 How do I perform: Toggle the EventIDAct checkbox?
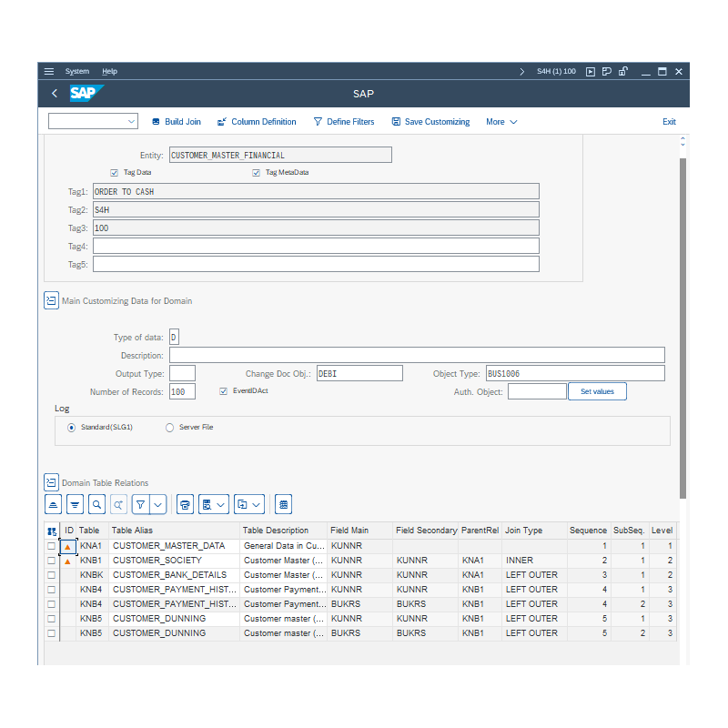point(223,391)
